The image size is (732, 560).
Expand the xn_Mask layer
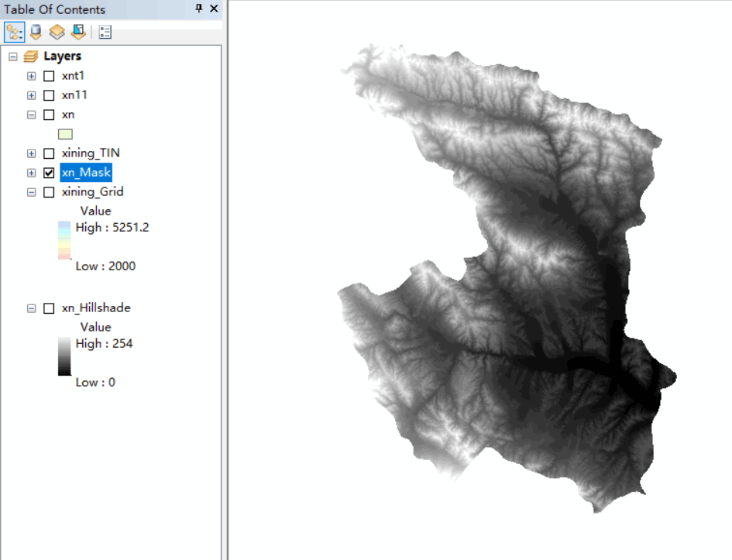click(31, 173)
